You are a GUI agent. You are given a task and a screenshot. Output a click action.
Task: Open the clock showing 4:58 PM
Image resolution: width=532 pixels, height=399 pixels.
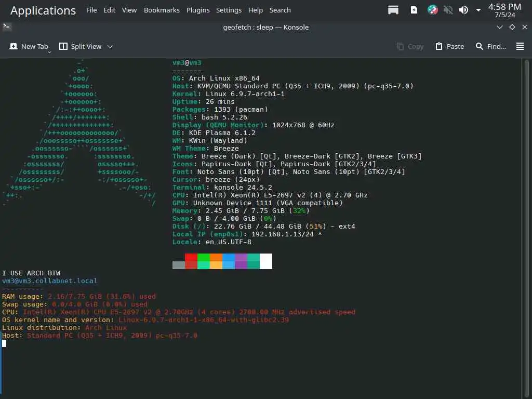pyautogui.click(x=504, y=10)
